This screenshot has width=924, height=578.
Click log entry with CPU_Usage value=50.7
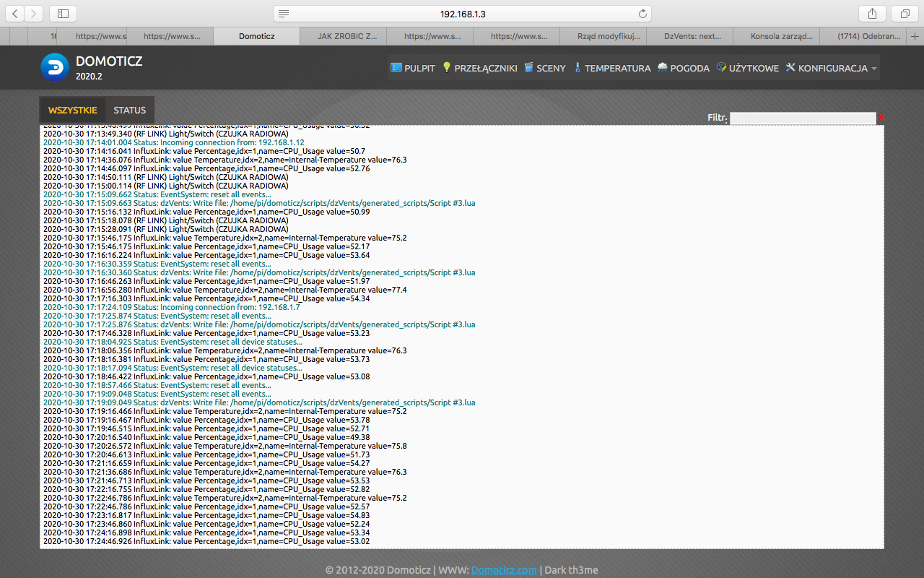204,151
